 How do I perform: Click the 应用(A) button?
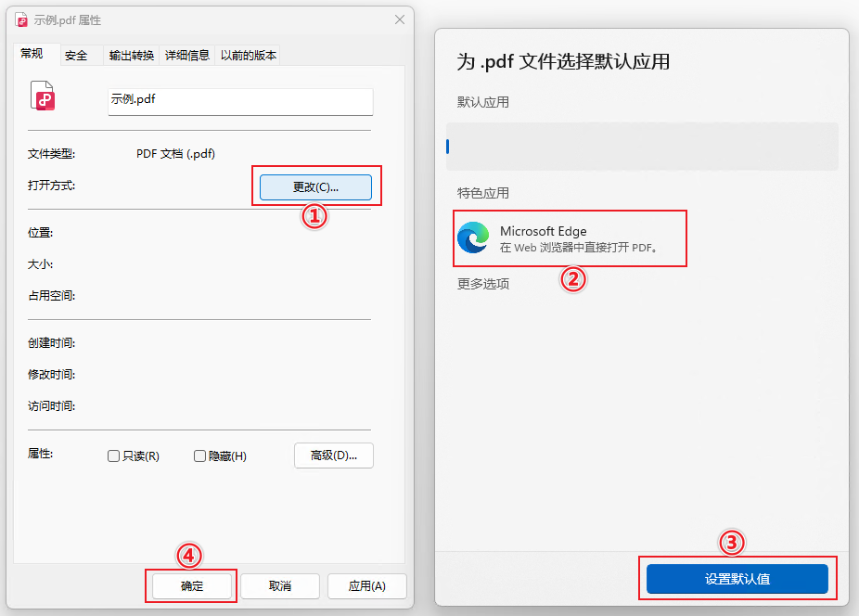point(366,586)
